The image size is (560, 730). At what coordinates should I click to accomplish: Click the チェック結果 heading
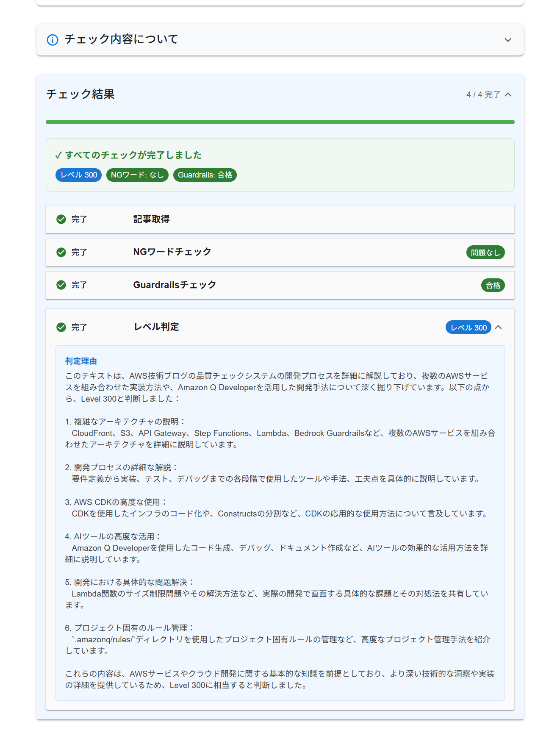coord(80,94)
